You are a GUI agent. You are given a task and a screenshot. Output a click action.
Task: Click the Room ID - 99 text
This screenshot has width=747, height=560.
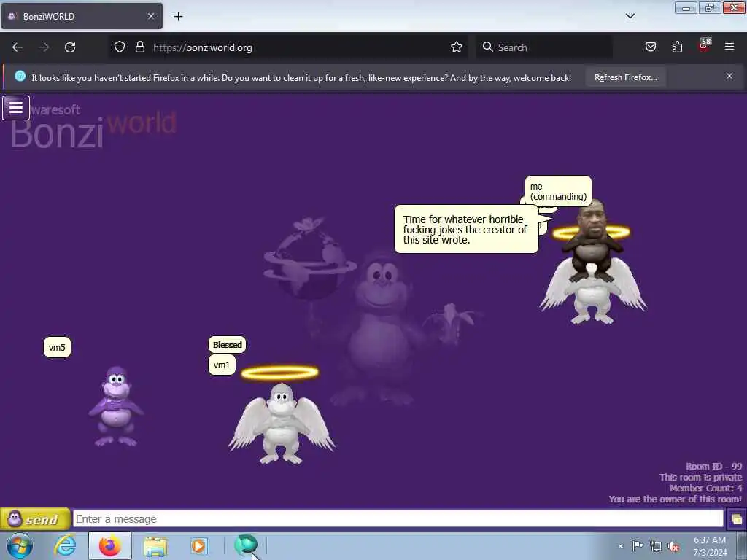tap(713, 466)
